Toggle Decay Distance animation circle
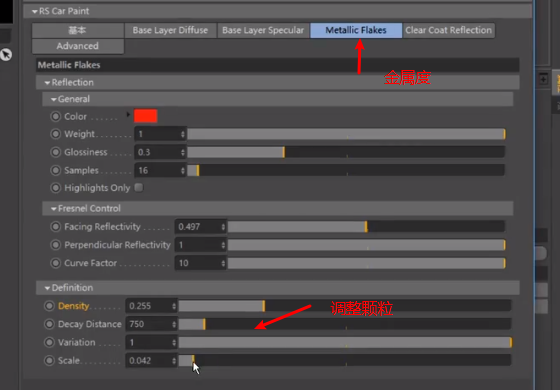The width and height of the screenshot is (560, 390). 49,324
